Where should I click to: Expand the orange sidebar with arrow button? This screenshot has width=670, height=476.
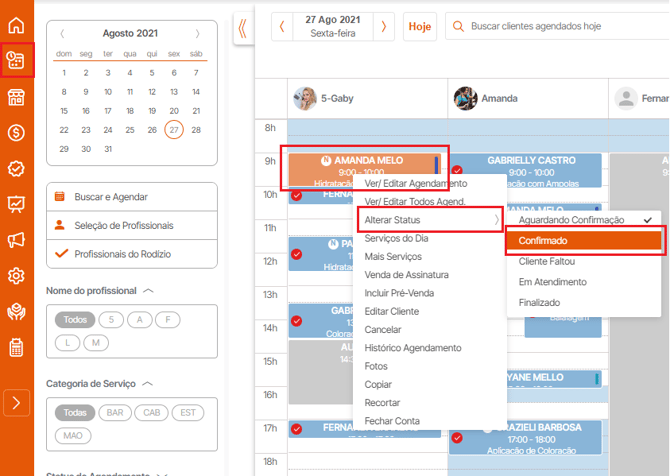(x=16, y=403)
